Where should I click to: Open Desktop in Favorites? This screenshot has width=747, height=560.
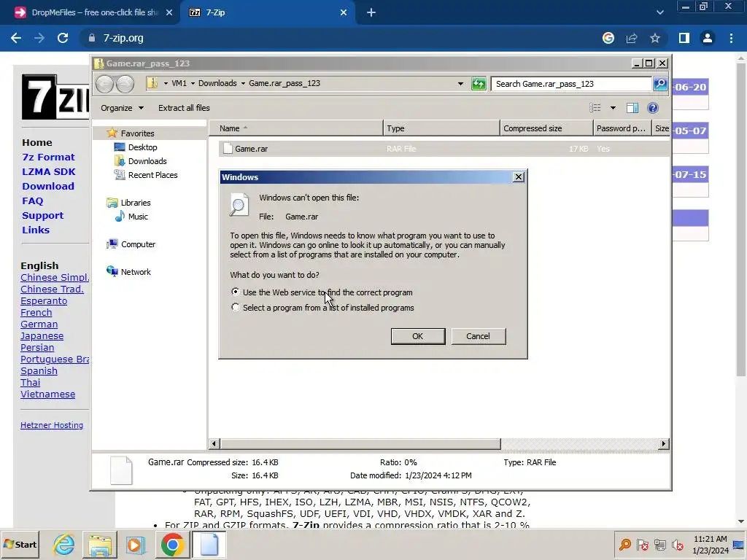(142, 147)
